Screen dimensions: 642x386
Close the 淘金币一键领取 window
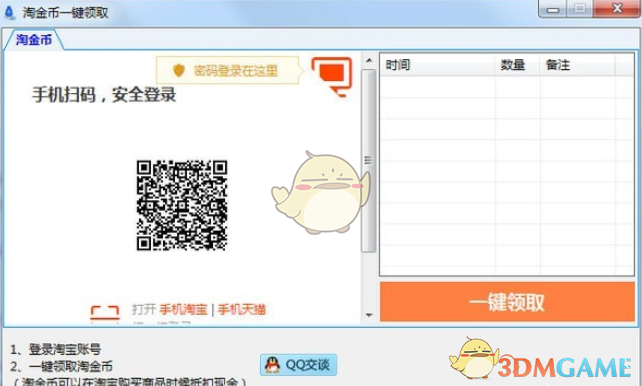[618, 9]
